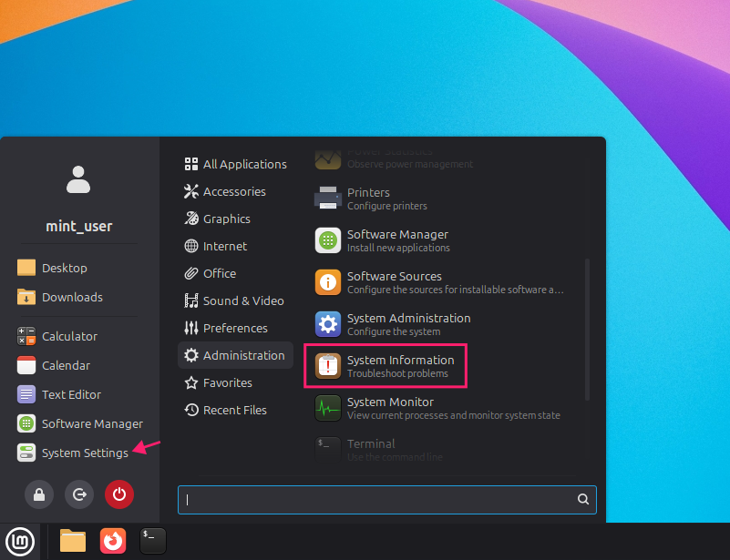
Task: Click the menu search input field
Action: coord(387,500)
